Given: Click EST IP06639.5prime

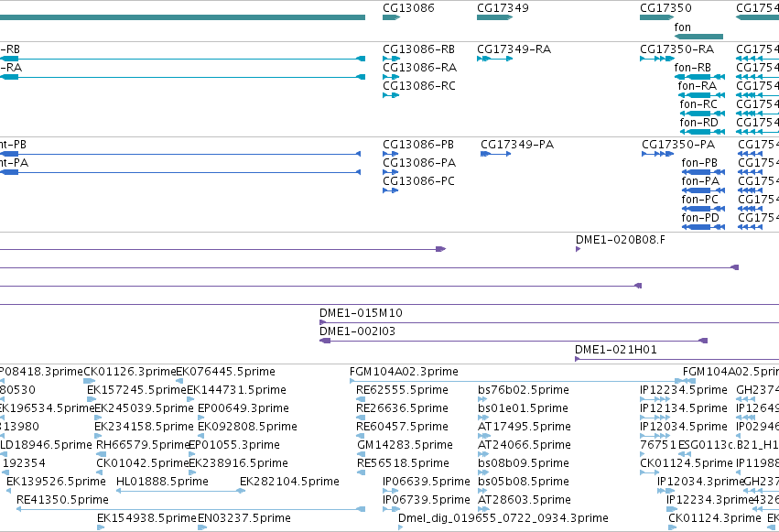Looking at the screenshot, I should coord(427,482).
